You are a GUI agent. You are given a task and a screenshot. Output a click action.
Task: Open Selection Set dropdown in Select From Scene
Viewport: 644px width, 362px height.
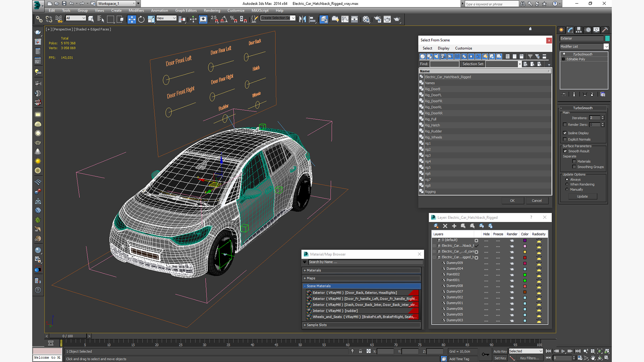click(520, 64)
